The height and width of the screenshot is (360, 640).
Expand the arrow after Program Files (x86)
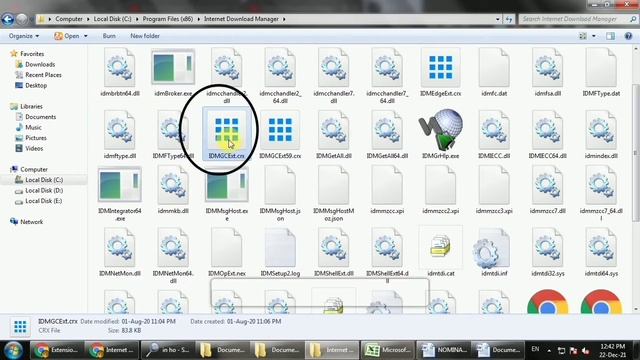198,19
